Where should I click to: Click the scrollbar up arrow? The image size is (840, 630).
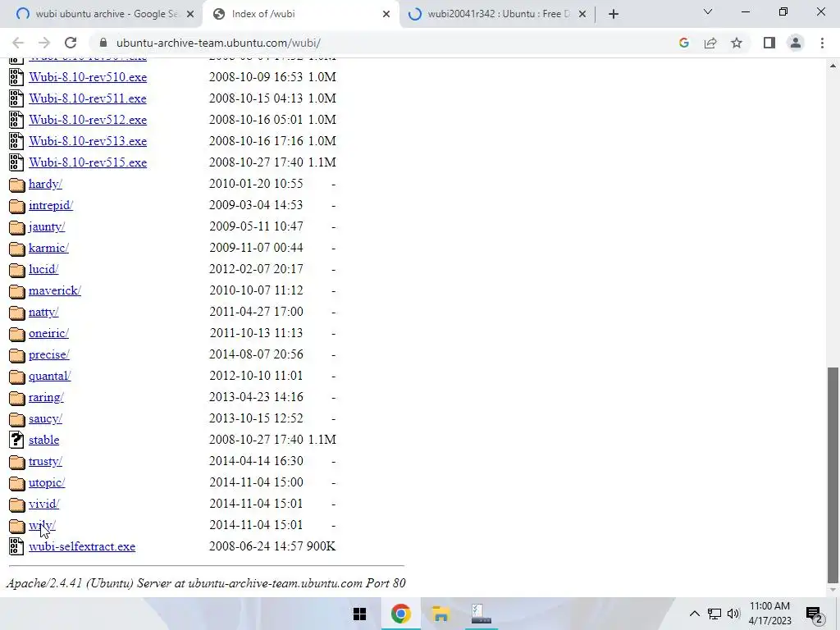pyautogui.click(x=833, y=66)
